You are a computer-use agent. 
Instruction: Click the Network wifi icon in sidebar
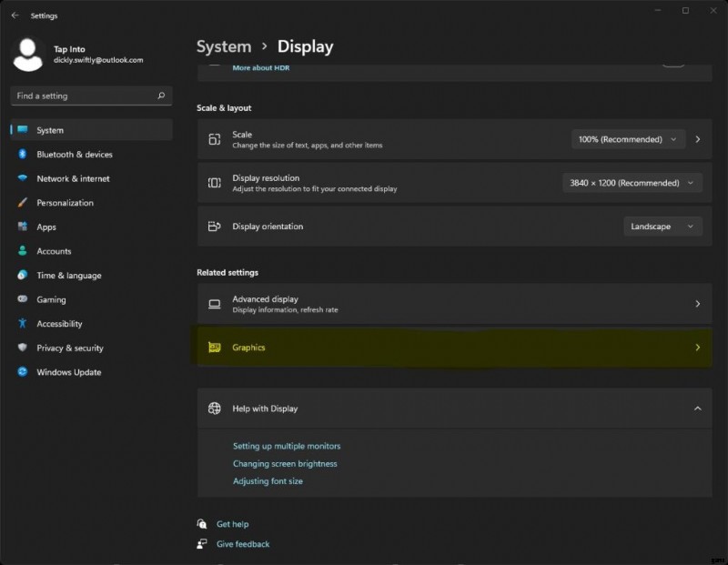tap(22, 178)
